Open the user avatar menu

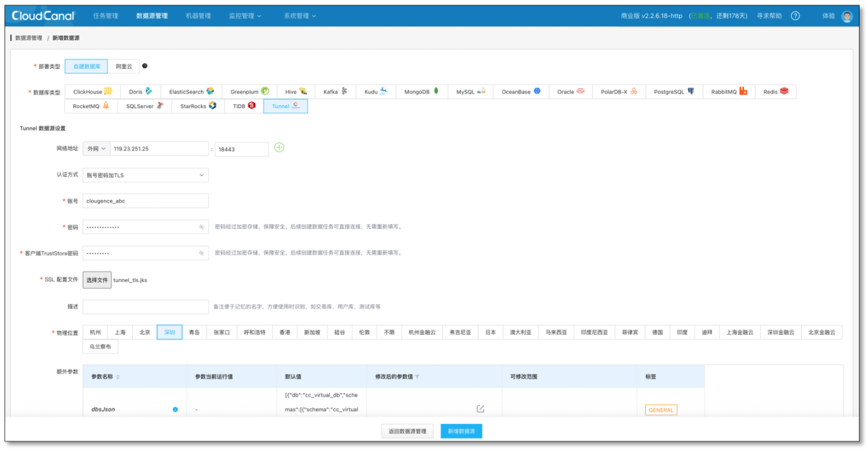click(x=847, y=17)
